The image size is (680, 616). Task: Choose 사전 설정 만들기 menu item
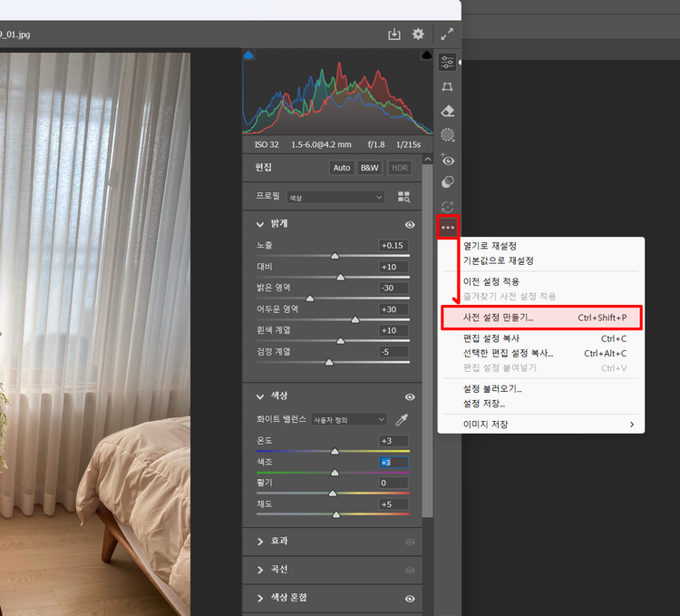(541, 318)
